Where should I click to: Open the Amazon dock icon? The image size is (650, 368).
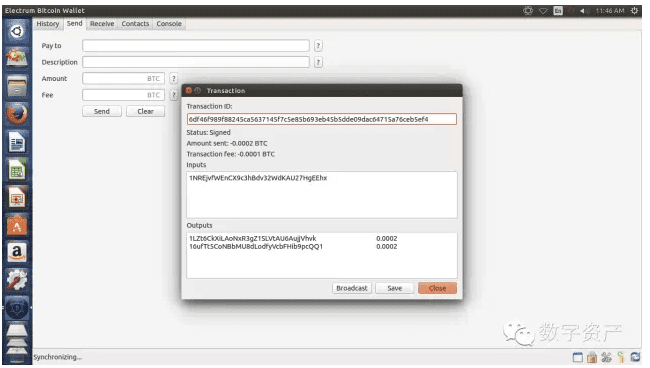click(x=17, y=252)
